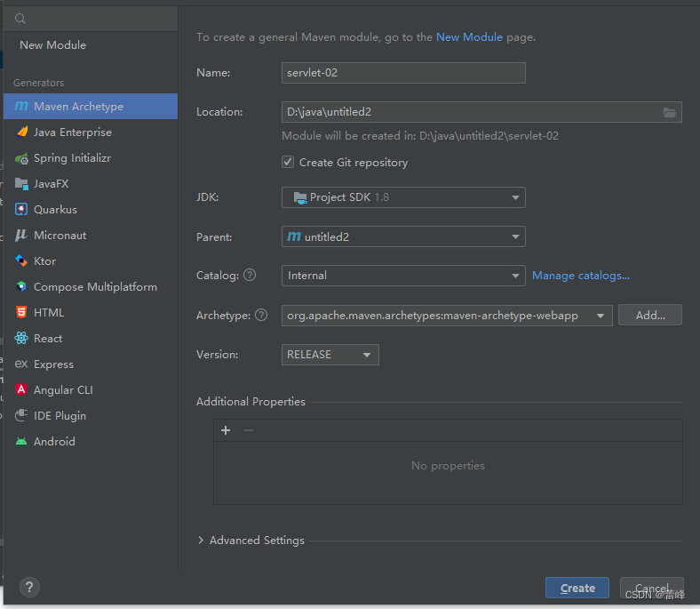This screenshot has height=609, width=700.
Task: Pick the Ktor generator icon
Action: (21, 260)
